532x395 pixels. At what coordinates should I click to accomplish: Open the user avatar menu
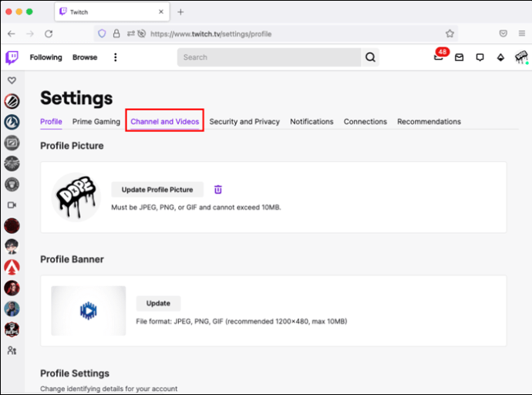point(521,57)
